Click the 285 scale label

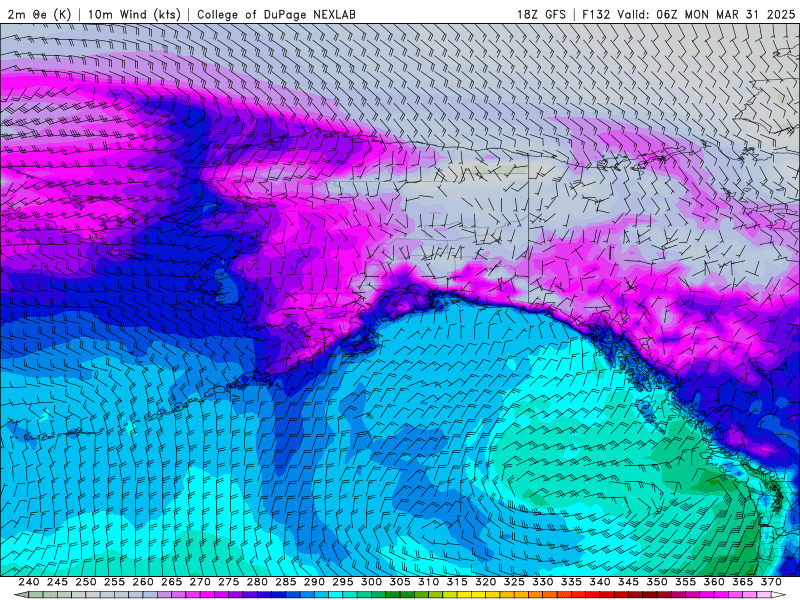pos(286,582)
